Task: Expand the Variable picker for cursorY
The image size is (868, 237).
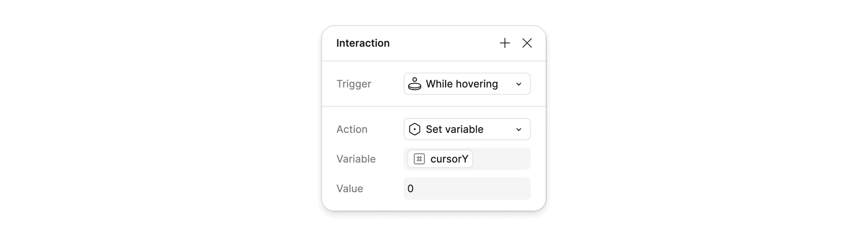Action: click(467, 159)
